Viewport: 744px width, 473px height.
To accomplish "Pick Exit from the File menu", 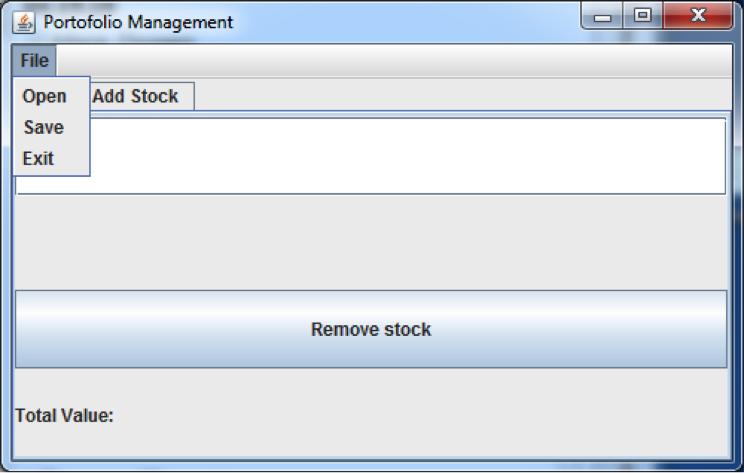I will pyautogui.click(x=39, y=158).
